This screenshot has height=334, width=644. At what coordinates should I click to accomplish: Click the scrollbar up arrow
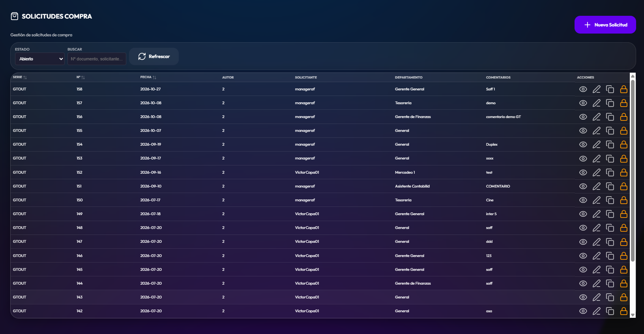[x=633, y=76]
